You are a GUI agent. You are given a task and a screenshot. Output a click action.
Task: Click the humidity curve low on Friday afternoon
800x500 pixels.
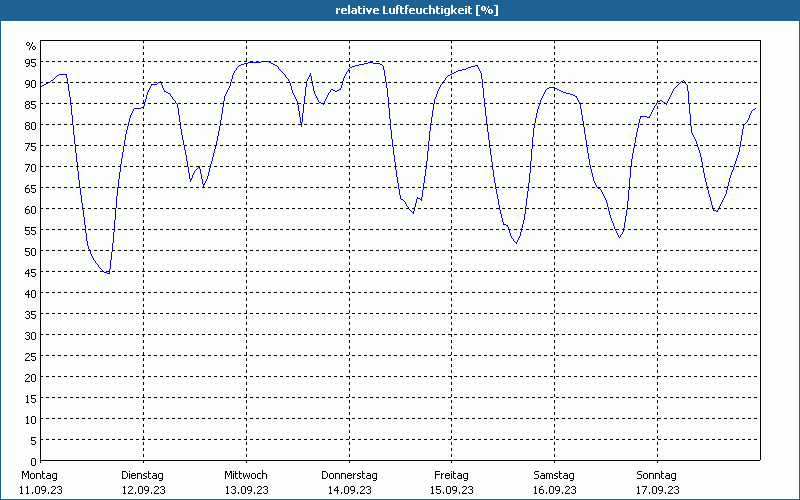pyautogui.click(x=516, y=243)
